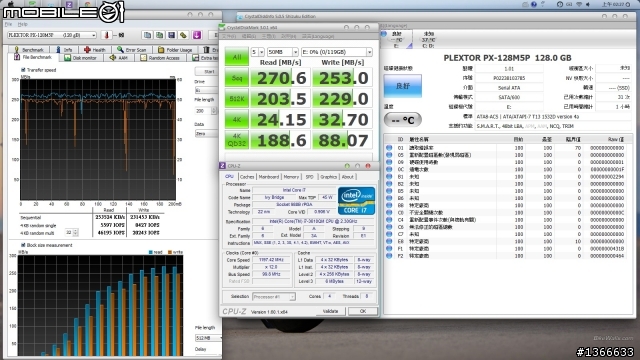The height and width of the screenshot is (360, 640).
Task: Click the Validate button in CPU-Z
Action: pos(331,311)
